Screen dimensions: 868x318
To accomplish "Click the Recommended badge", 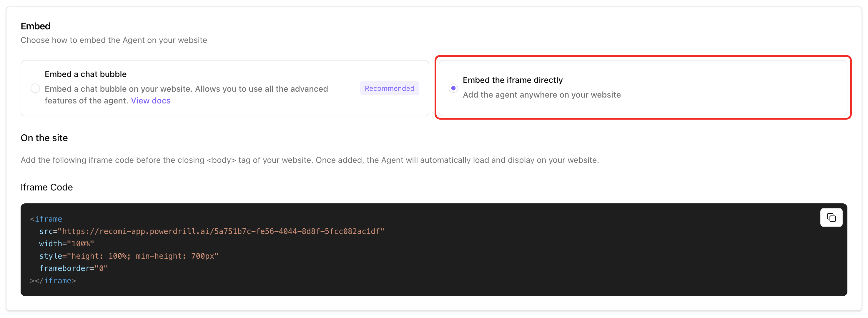I will click(389, 88).
